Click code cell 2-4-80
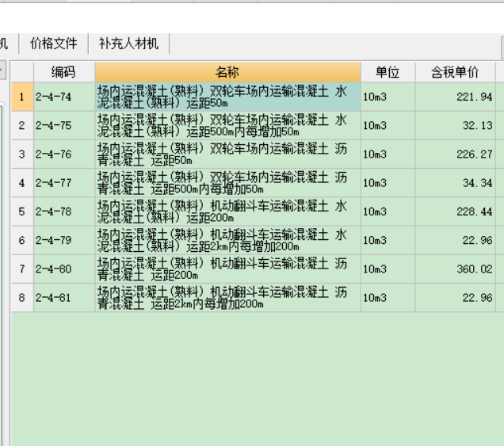 [64, 269]
